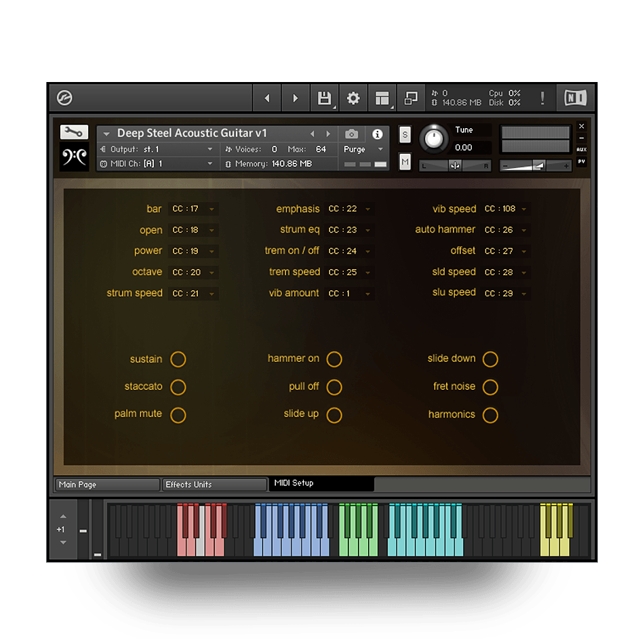
Task: Click the Native Instruments NI logo
Action: click(576, 98)
